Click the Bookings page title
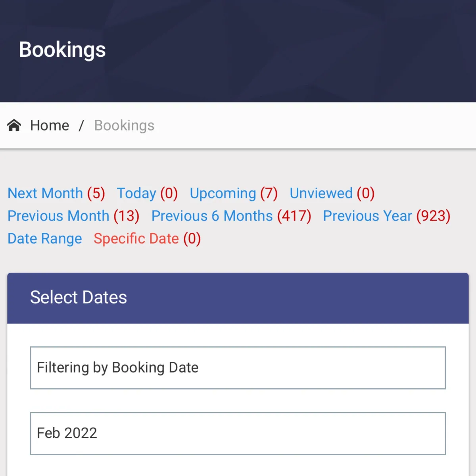Viewport: 476px width, 476px height. tap(62, 50)
